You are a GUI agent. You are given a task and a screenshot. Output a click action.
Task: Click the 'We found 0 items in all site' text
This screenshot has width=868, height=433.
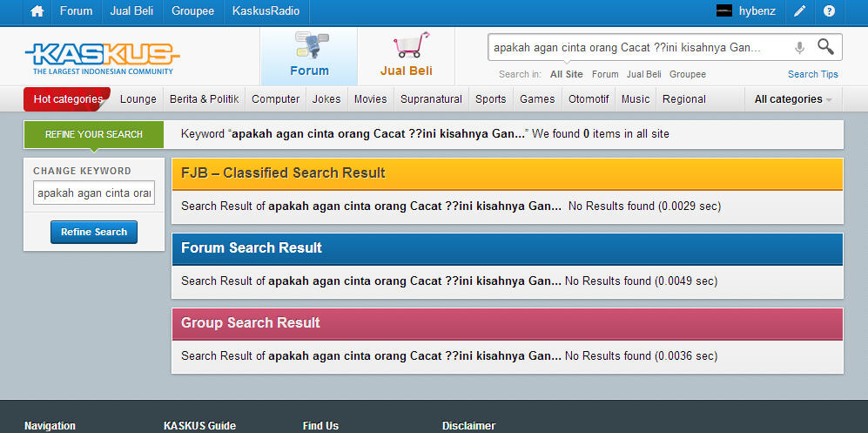[x=601, y=134]
